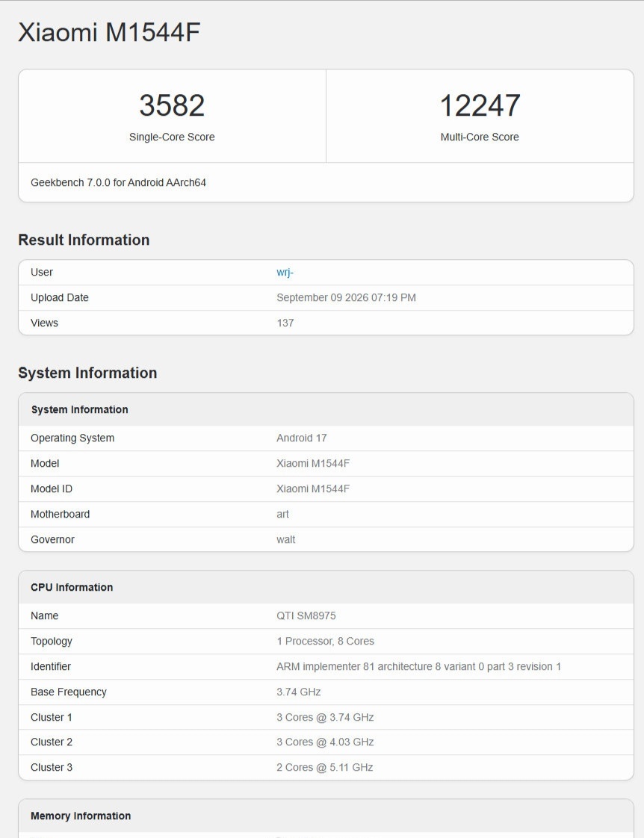Select the 3582 single-core score value
This screenshot has height=838, width=644.
[x=172, y=105]
